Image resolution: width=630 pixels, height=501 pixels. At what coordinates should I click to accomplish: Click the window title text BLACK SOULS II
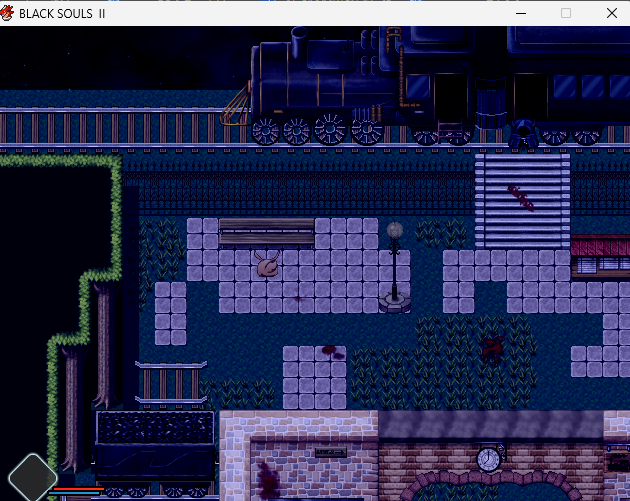62,14
